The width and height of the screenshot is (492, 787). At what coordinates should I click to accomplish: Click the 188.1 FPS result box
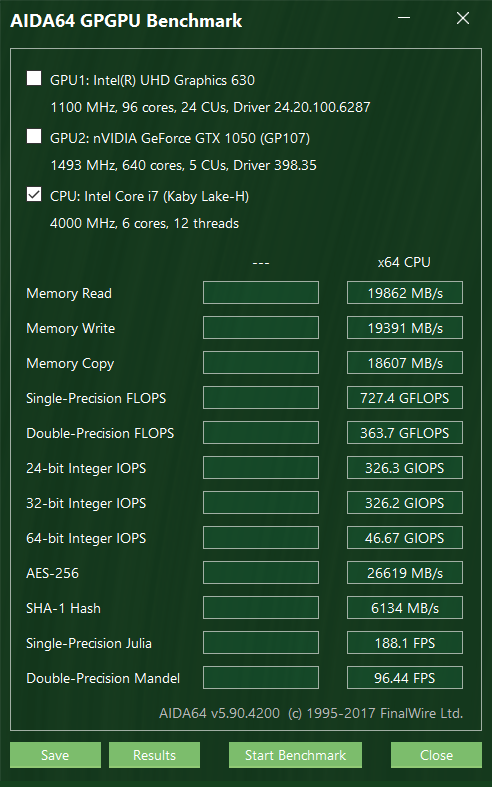[405, 643]
